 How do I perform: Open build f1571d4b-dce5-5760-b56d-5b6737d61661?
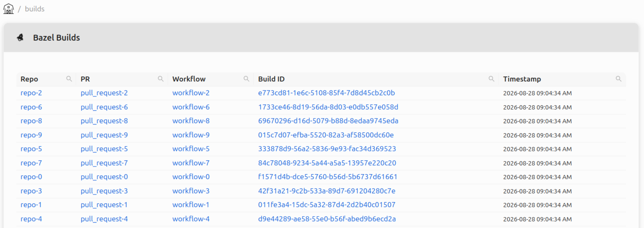pyautogui.click(x=328, y=177)
